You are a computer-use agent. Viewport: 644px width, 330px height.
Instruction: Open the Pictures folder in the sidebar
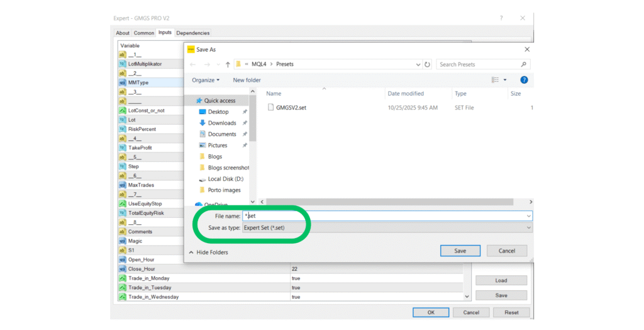(219, 145)
